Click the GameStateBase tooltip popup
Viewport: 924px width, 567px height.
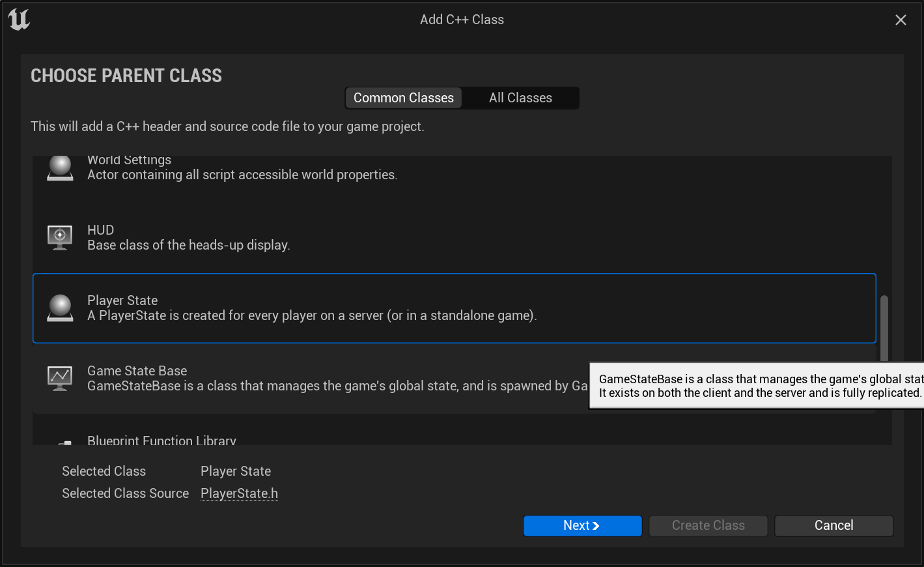point(757,386)
